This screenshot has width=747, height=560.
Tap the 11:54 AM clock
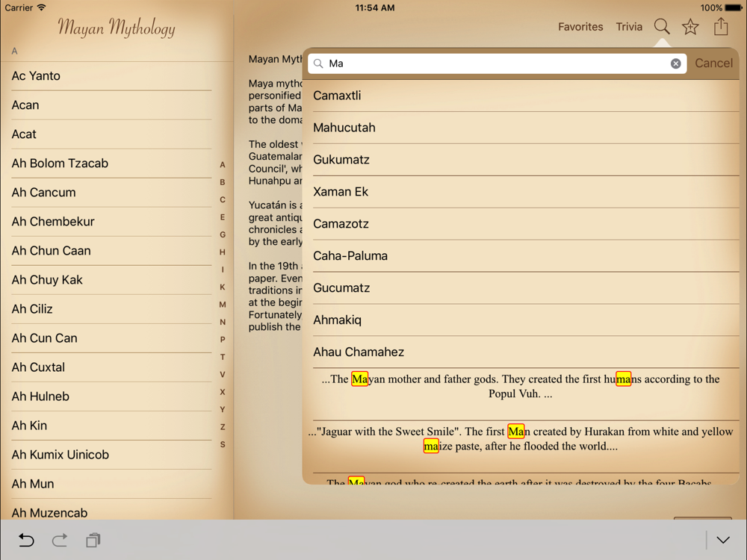[375, 7]
